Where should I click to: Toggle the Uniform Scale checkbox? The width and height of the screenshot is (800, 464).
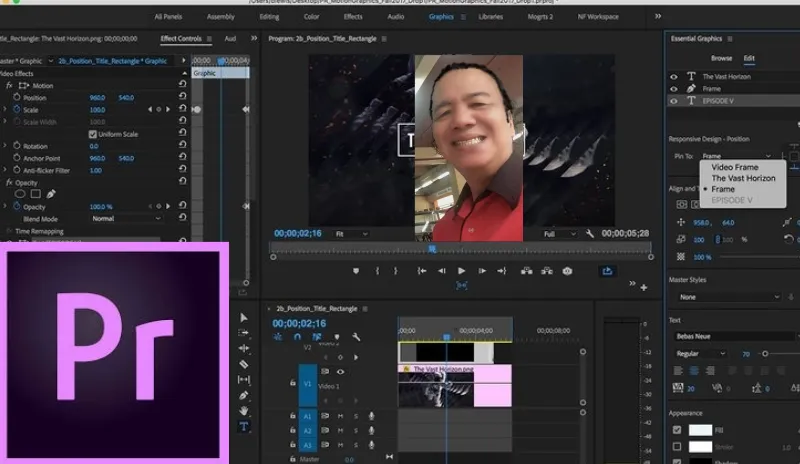point(92,134)
